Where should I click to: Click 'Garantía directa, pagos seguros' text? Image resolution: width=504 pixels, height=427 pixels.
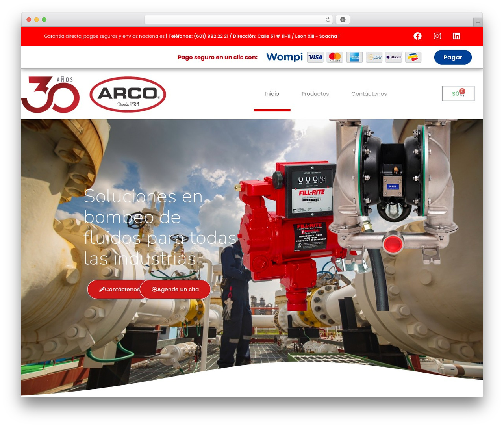(x=104, y=36)
